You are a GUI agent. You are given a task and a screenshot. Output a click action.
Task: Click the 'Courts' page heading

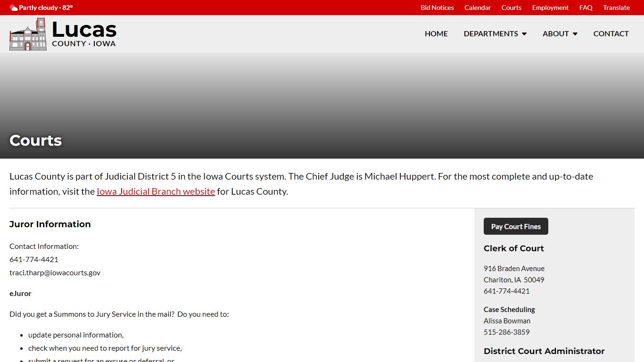[x=36, y=140]
